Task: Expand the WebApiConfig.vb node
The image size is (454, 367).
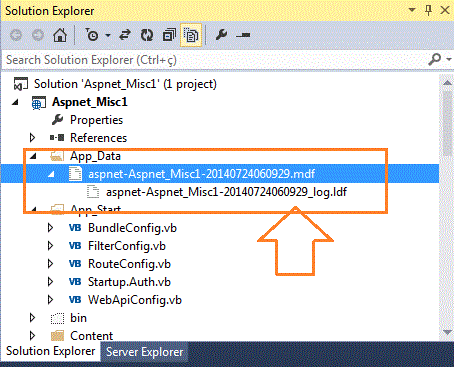Action: click(50, 300)
